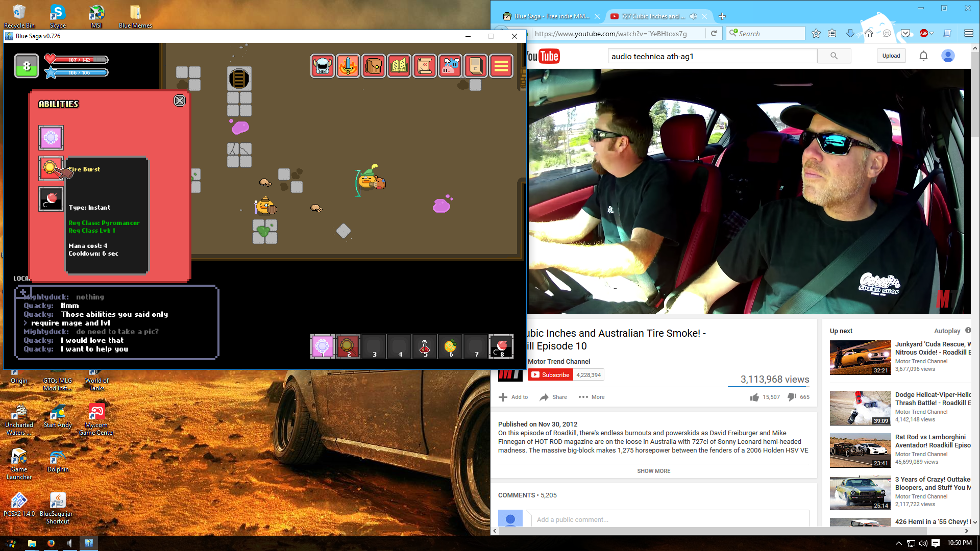Open the character helmet menu in Blue Saga
980x551 pixels.
[x=323, y=66]
